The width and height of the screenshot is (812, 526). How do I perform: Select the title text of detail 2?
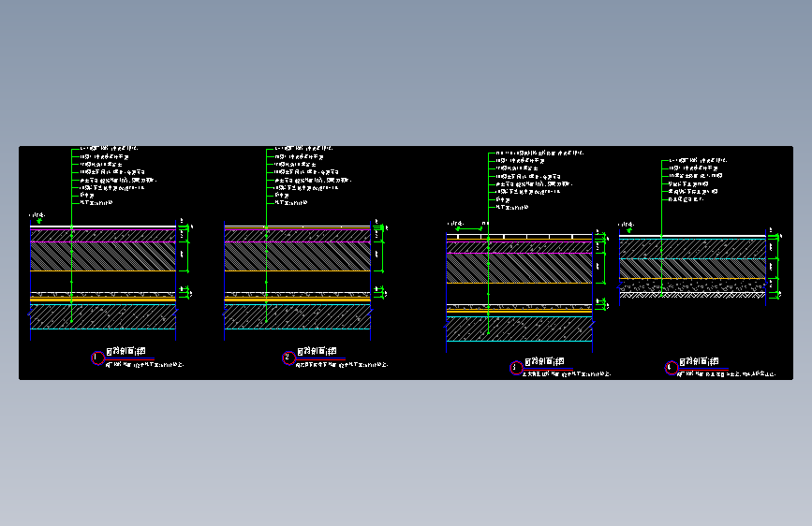pyautogui.click(x=317, y=352)
